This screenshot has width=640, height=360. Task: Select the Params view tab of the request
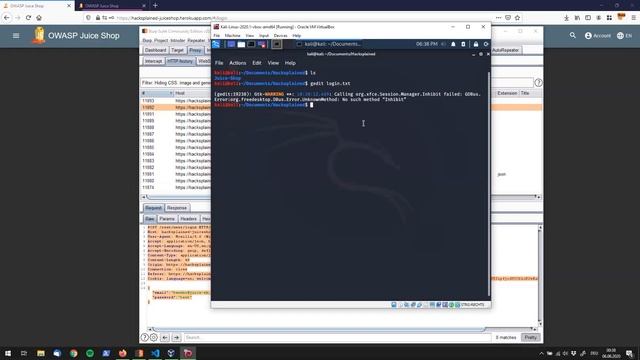[167, 219]
